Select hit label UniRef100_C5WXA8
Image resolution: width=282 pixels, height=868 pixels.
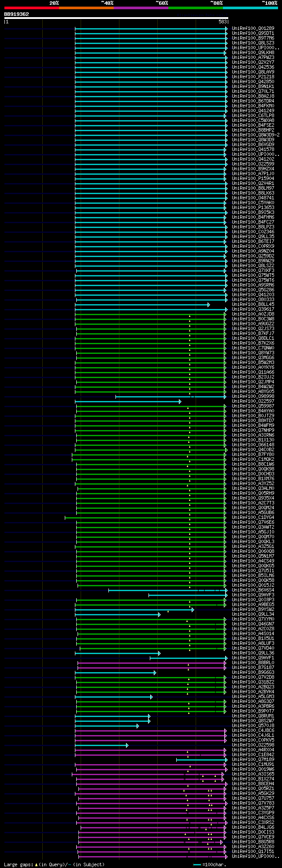253,120
